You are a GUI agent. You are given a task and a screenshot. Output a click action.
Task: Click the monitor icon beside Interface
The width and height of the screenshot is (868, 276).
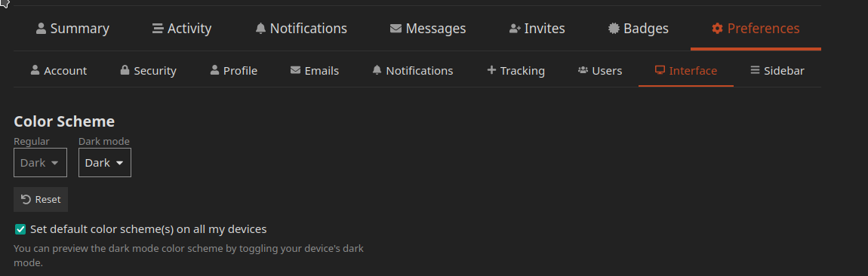(660, 70)
